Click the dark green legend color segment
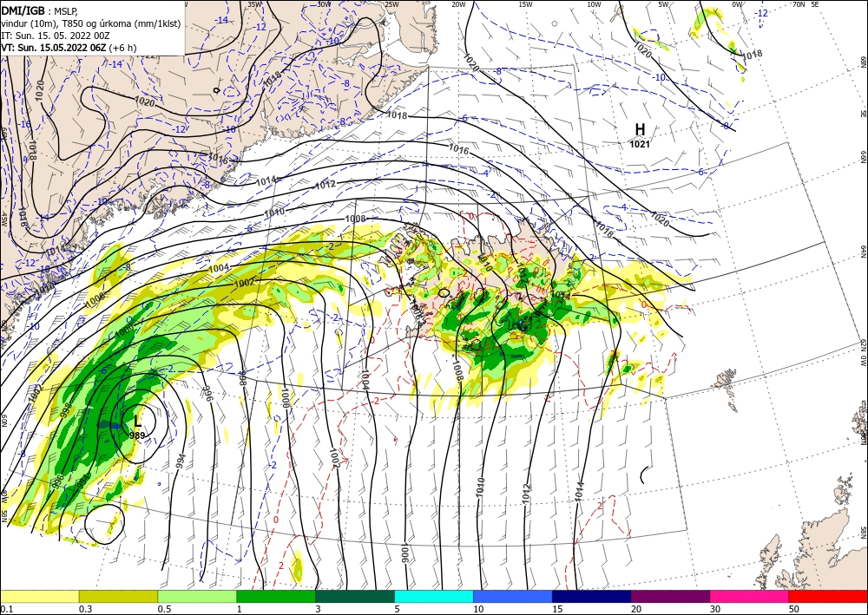The height and width of the screenshot is (615, 868). point(355,596)
